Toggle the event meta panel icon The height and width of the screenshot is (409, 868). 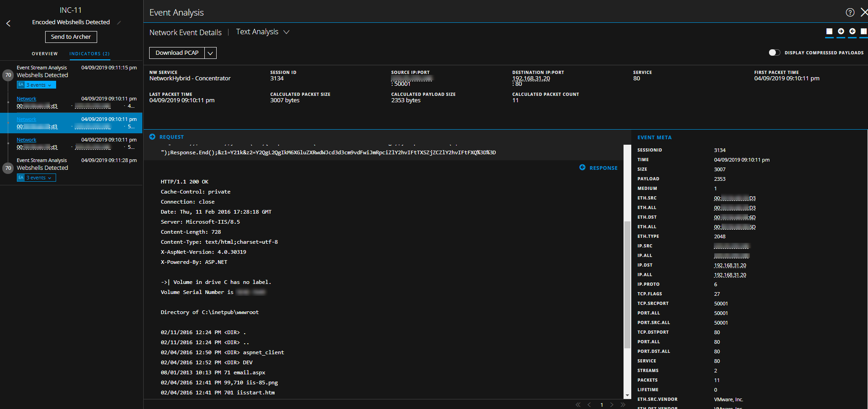tap(863, 31)
